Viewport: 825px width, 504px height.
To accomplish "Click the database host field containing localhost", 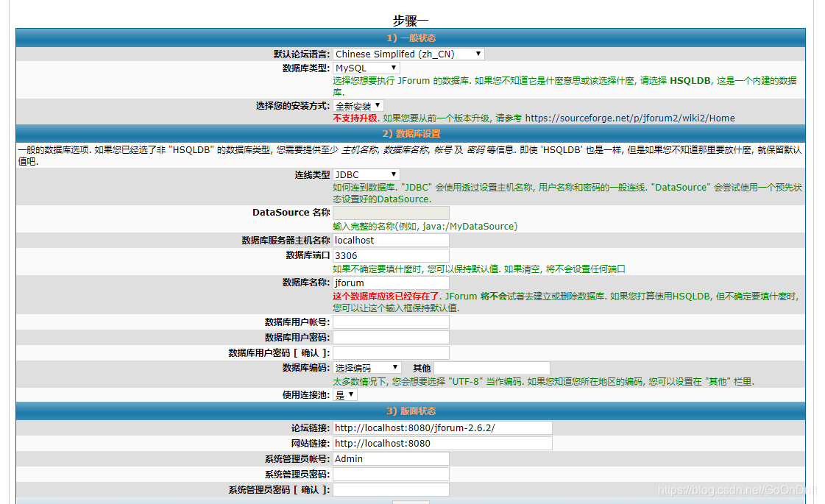I will pyautogui.click(x=391, y=241).
